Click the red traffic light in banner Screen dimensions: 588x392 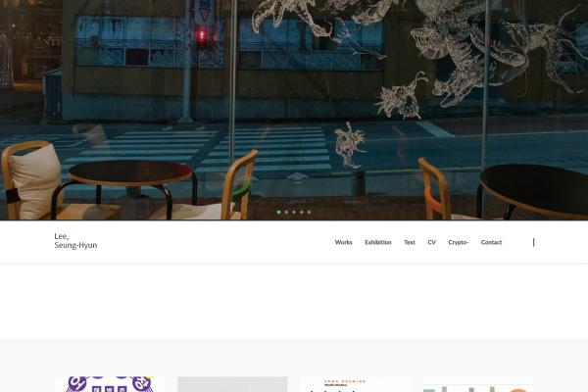coord(203,36)
